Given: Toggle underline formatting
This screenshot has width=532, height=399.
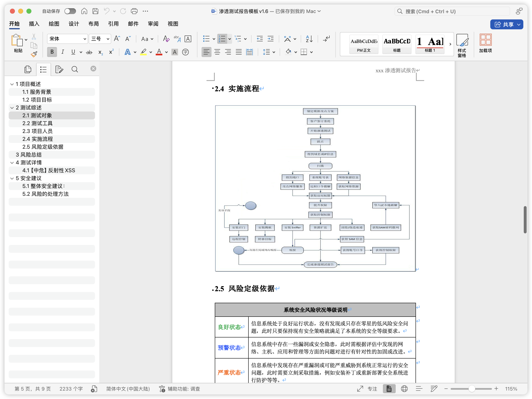Looking at the screenshot, I should click(74, 52).
